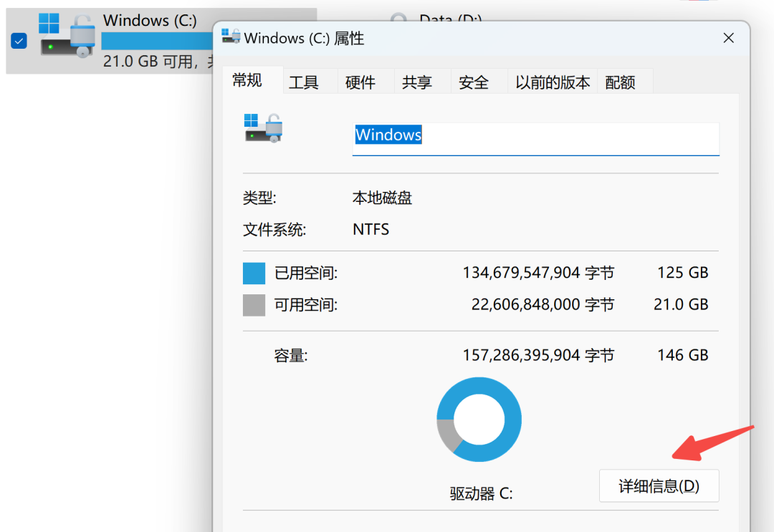Image resolution: width=774 pixels, height=532 pixels.
Task: Click the drive icon in the properties title bar
Action: coord(231,37)
